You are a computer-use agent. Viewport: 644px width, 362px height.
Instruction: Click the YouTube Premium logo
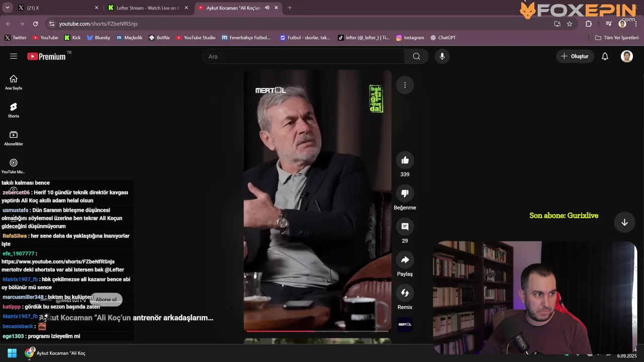click(46, 56)
